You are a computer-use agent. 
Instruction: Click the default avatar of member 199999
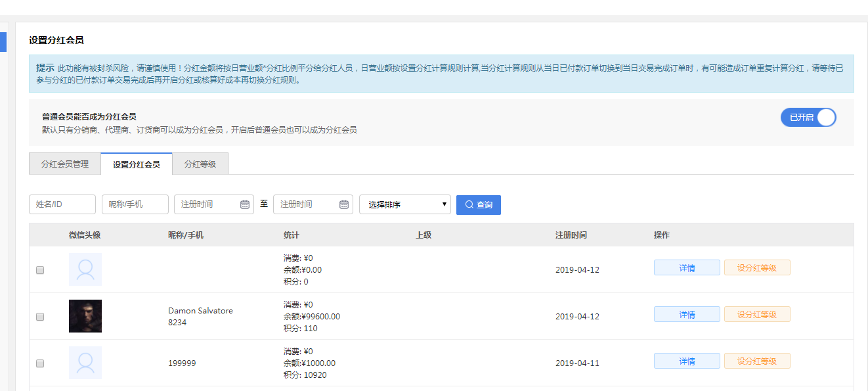85,362
